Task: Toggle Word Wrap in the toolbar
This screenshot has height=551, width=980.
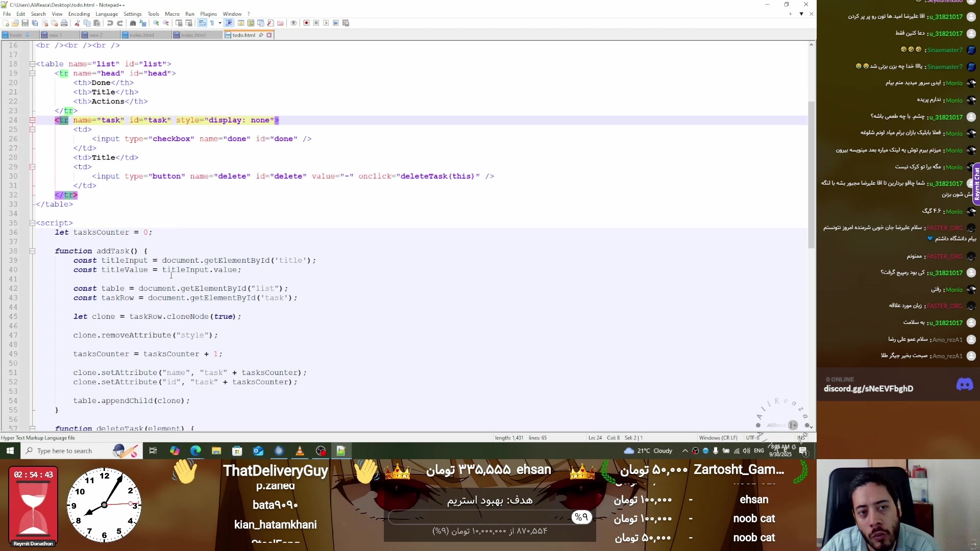Action: pyautogui.click(x=202, y=23)
